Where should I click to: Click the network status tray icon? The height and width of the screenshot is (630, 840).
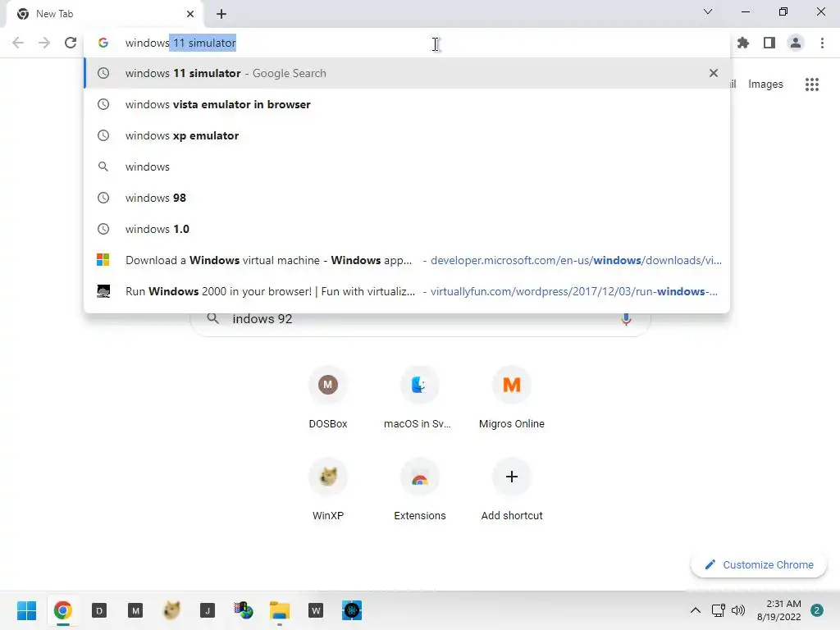pos(718,610)
